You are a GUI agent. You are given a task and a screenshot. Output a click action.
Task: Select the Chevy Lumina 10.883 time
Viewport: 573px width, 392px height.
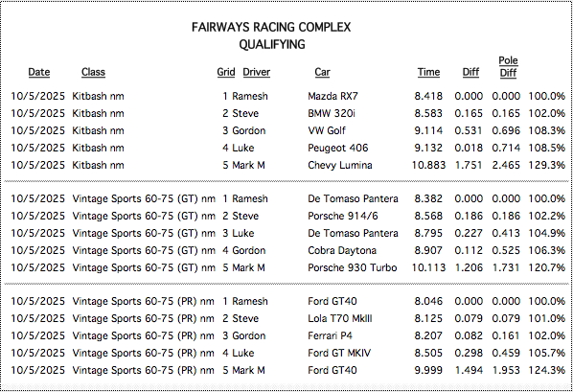[x=428, y=165]
